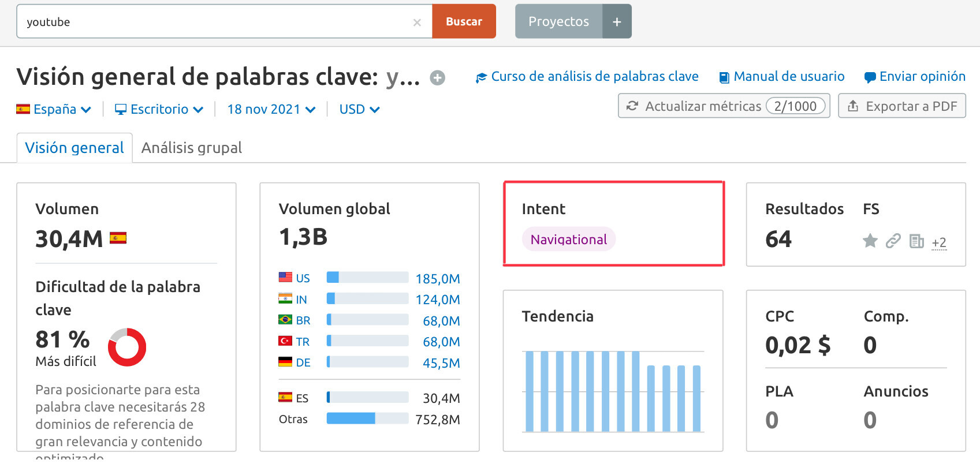Click the US country link
This screenshot has width=980, height=471.
pos(303,278)
